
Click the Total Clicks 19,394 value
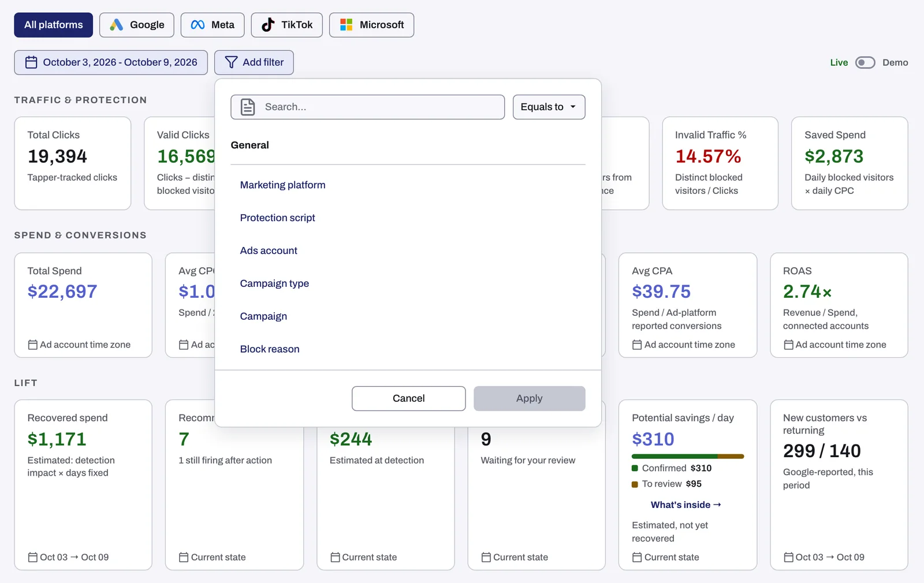pyautogui.click(x=57, y=156)
